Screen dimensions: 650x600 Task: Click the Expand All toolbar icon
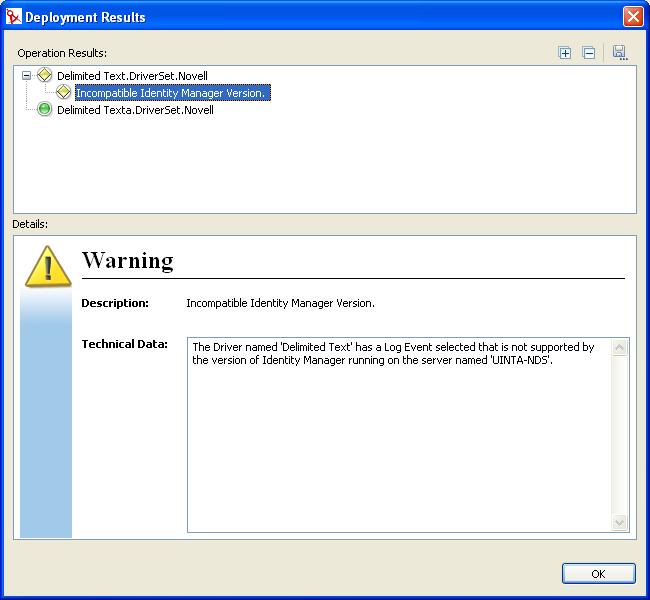565,53
